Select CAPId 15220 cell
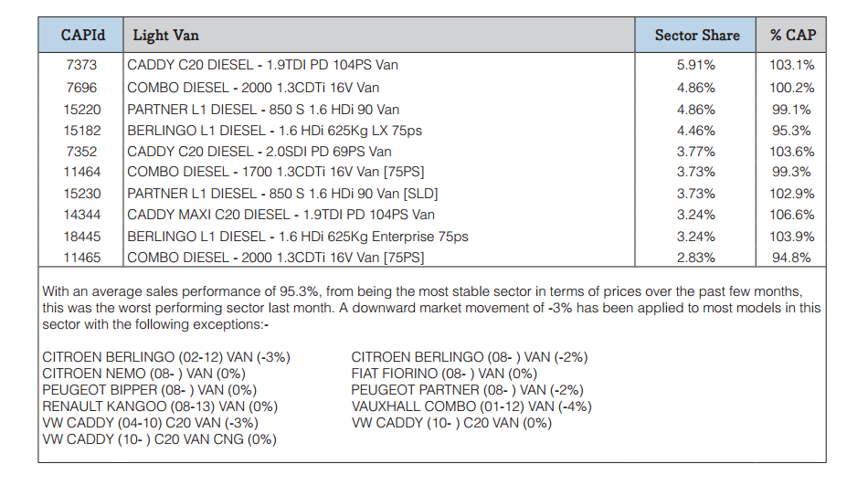 (x=82, y=110)
